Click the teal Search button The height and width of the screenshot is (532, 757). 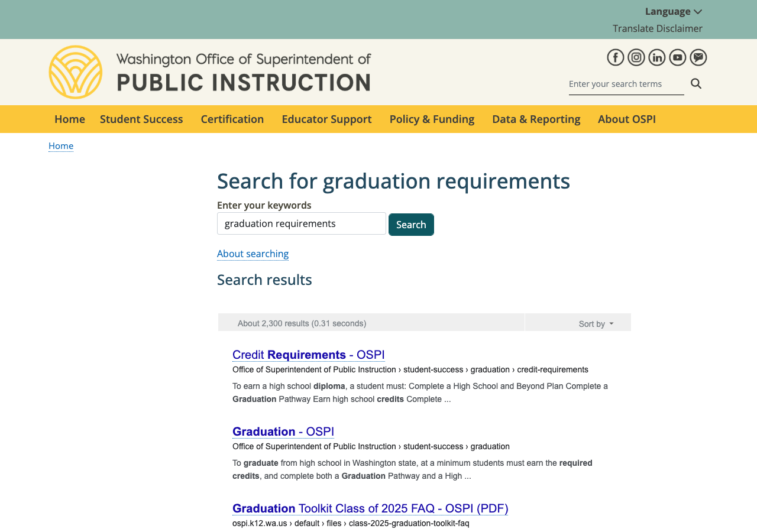click(411, 225)
